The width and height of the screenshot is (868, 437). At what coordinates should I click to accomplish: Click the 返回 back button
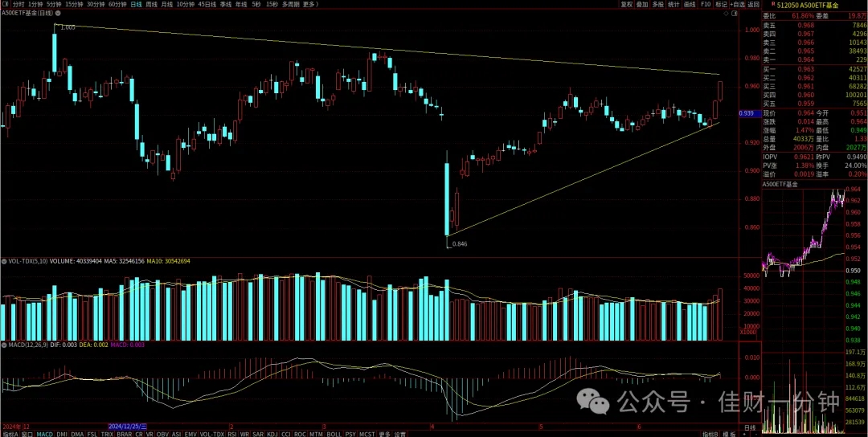coord(753,4)
